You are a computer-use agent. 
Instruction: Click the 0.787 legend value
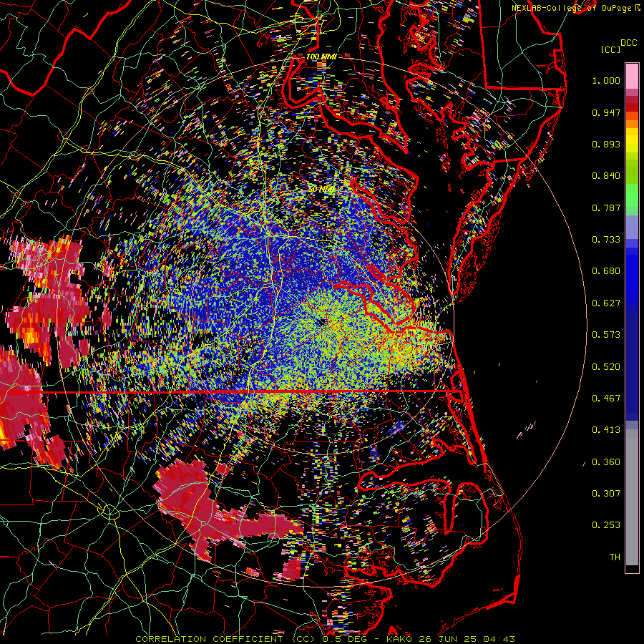point(606,208)
